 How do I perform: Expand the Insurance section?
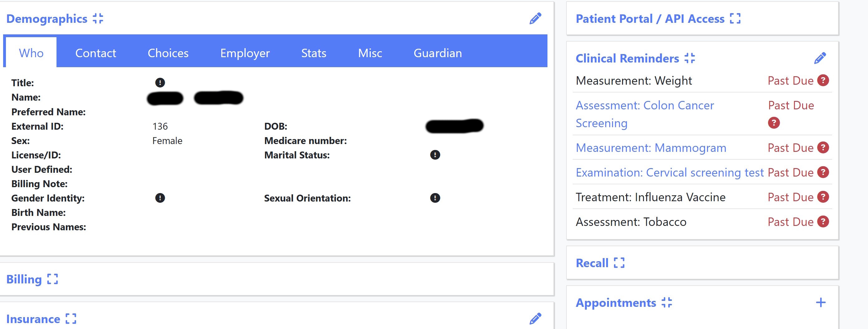tap(71, 319)
